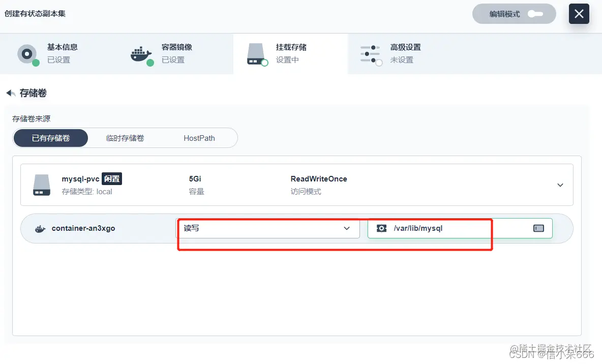Click the 创建有状态副本集 dialog title
Viewport: 602px width, 364px height.
[x=35, y=14]
